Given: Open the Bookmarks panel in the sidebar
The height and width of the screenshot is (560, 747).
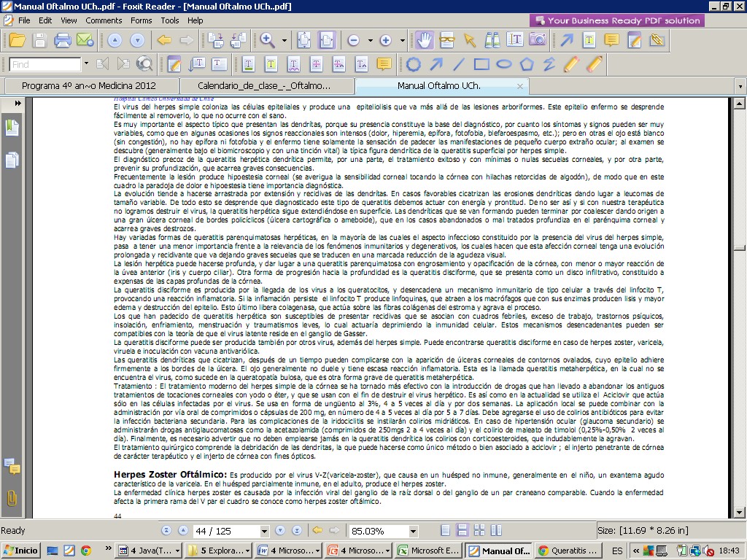Looking at the screenshot, I should pos(12,128).
